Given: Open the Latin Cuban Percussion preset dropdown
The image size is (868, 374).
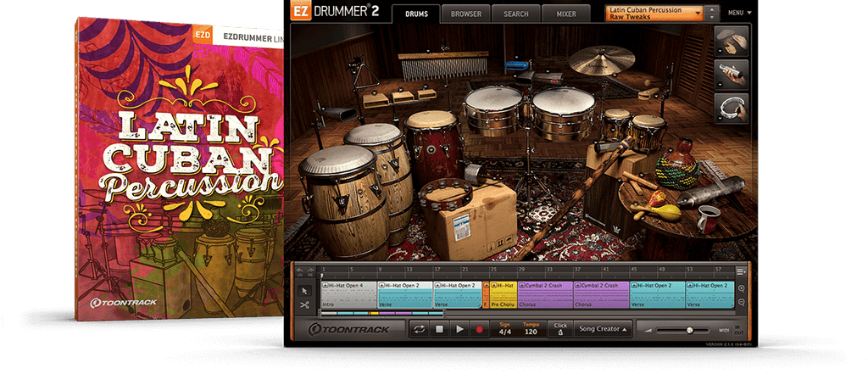Looking at the screenshot, I should point(654,14).
